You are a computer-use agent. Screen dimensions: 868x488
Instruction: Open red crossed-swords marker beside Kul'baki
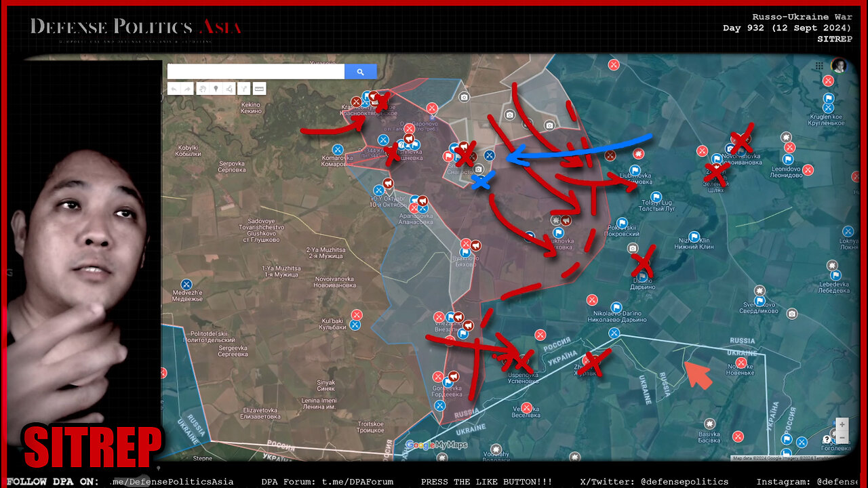(357, 314)
